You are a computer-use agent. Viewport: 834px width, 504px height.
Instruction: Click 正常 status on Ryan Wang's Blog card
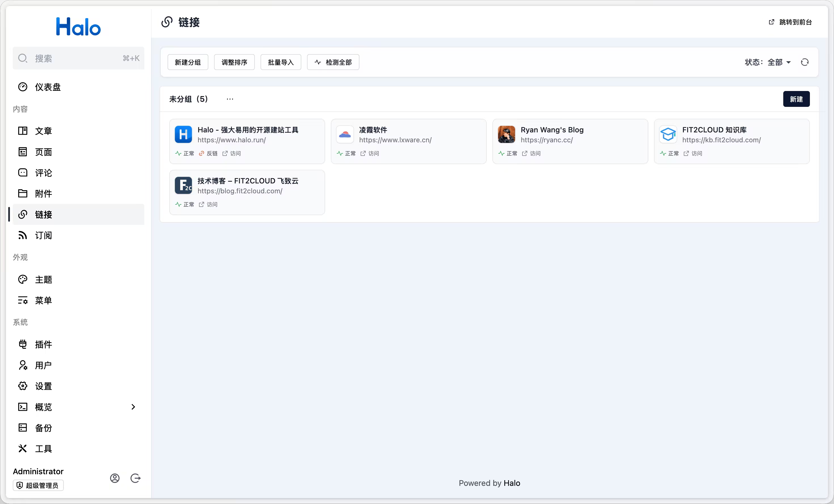click(508, 153)
